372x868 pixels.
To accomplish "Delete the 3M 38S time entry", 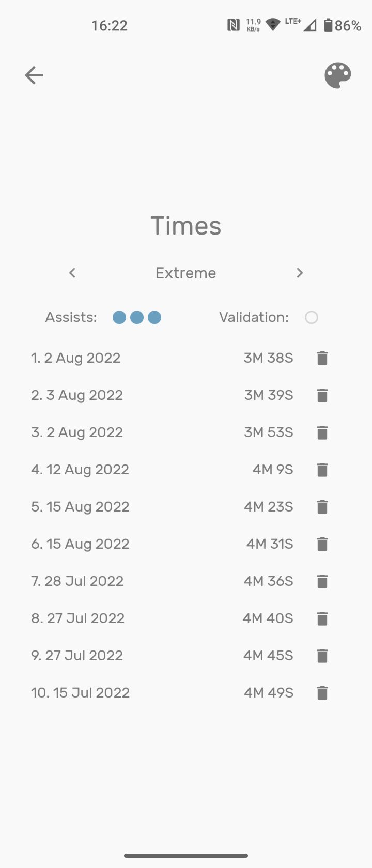I will coord(322,358).
